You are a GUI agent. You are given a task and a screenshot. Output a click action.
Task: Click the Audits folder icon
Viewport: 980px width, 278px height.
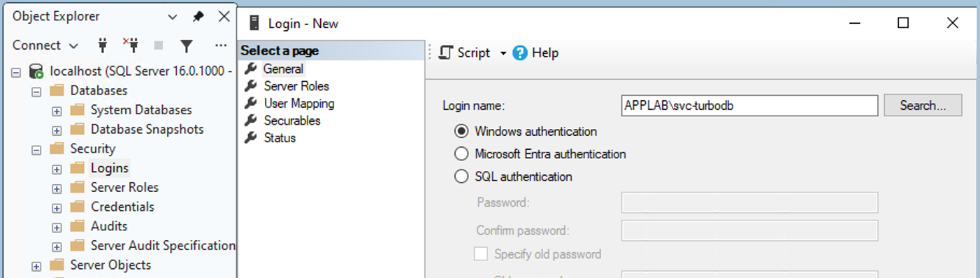tap(78, 226)
